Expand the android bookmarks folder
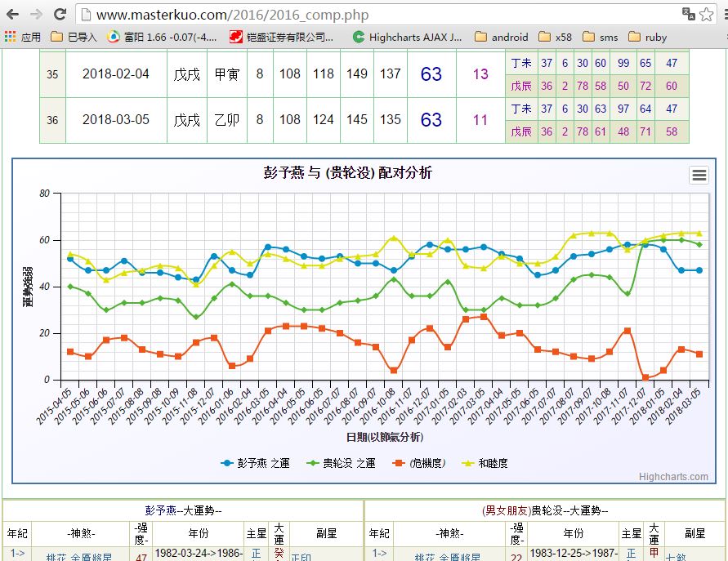Viewport: 728px width, 561px height. (x=502, y=37)
